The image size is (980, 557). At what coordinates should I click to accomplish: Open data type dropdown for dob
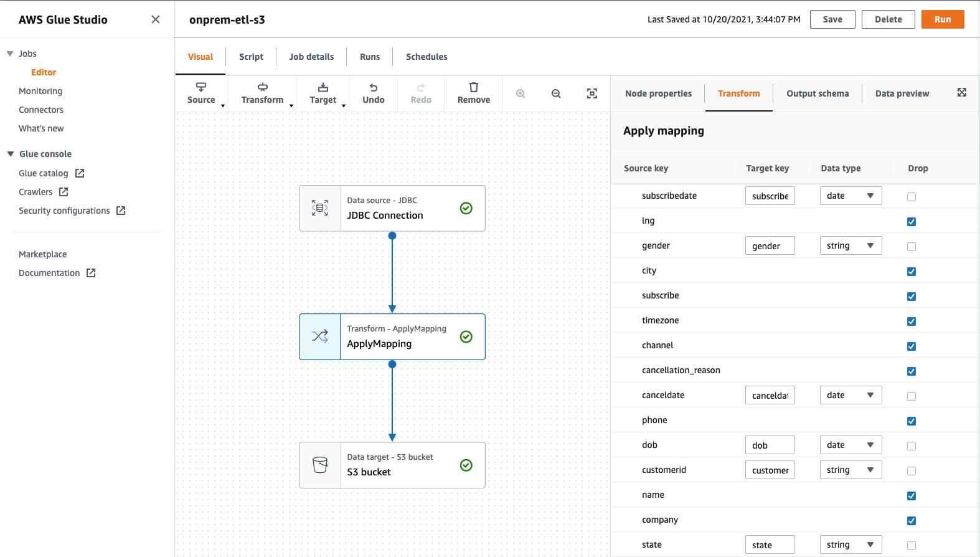[850, 445]
